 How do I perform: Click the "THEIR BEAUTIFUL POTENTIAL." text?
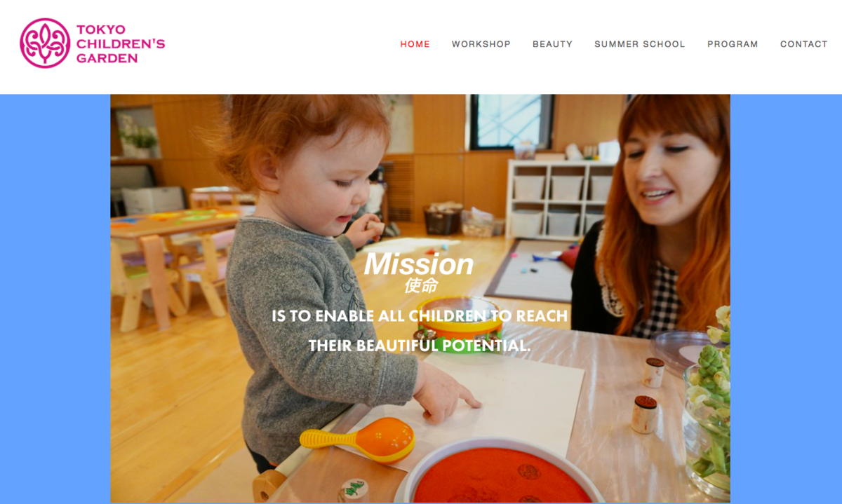point(420,346)
